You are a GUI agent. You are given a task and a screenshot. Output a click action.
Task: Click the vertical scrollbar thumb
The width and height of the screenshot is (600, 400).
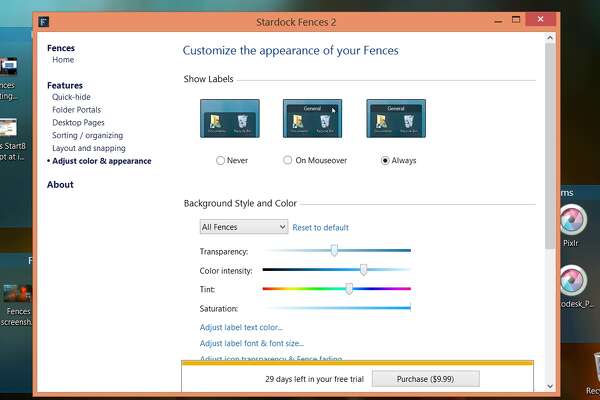550,146
